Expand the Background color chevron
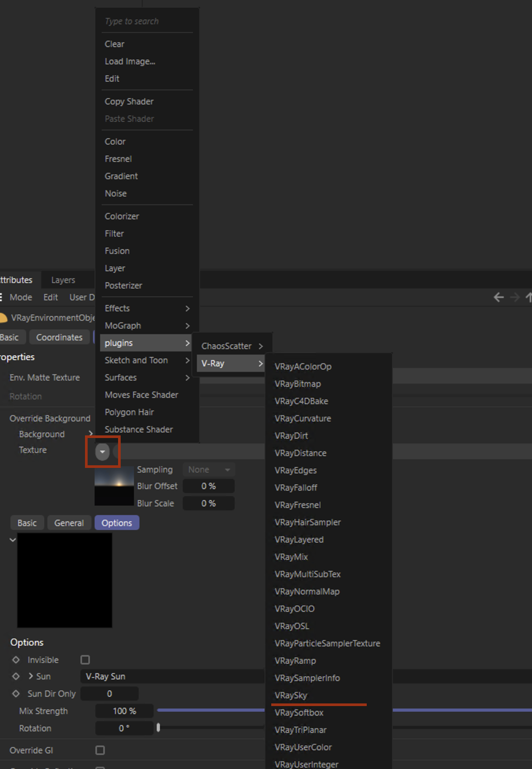This screenshot has width=532, height=769. [90, 433]
